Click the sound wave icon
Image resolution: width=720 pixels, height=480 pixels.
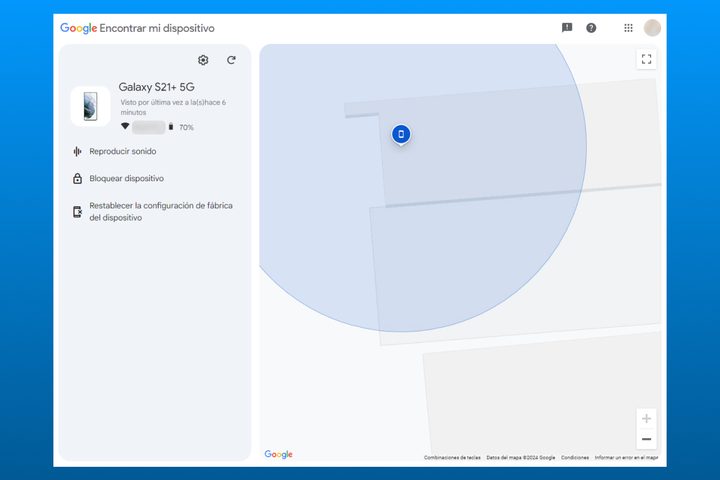(77, 151)
